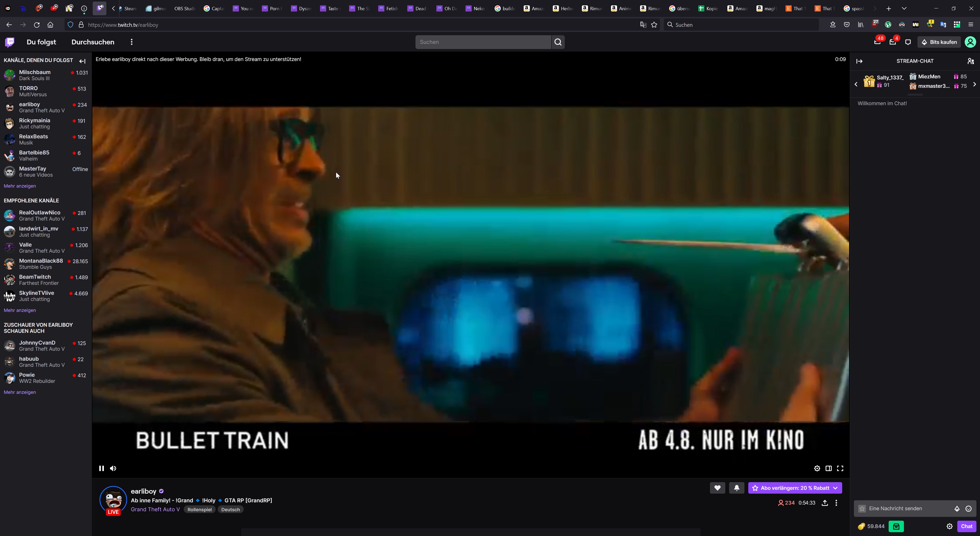Click the Twitch Suchen search field
The height and width of the screenshot is (536, 980).
pyautogui.click(x=483, y=42)
